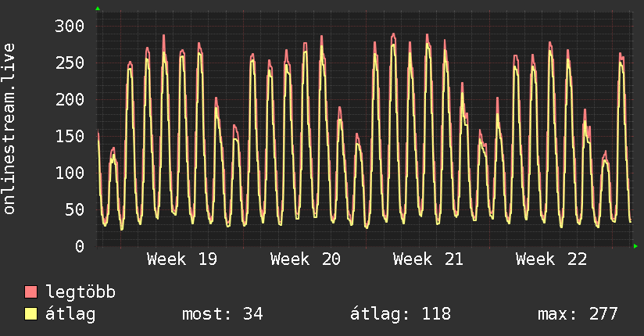644x336 pixels.
Task: Click the legtöbb legend label
Action: tap(80, 292)
